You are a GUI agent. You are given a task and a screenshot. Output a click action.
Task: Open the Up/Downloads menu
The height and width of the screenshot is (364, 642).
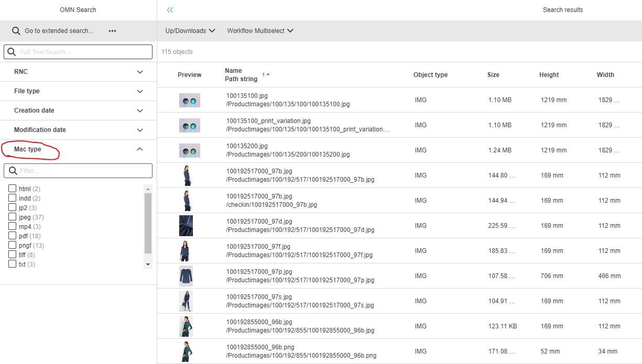190,31
